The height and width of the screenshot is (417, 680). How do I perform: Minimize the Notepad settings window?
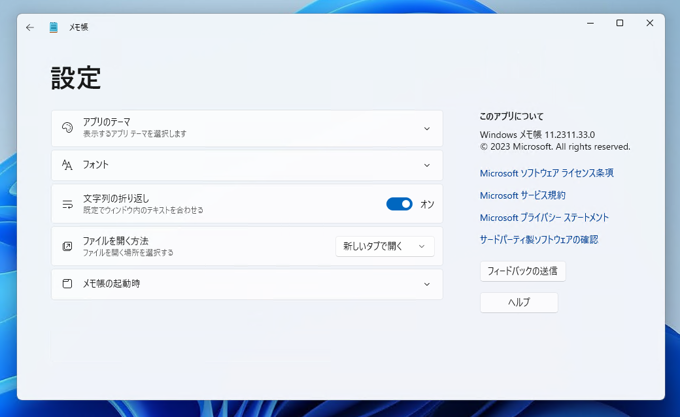pos(590,23)
